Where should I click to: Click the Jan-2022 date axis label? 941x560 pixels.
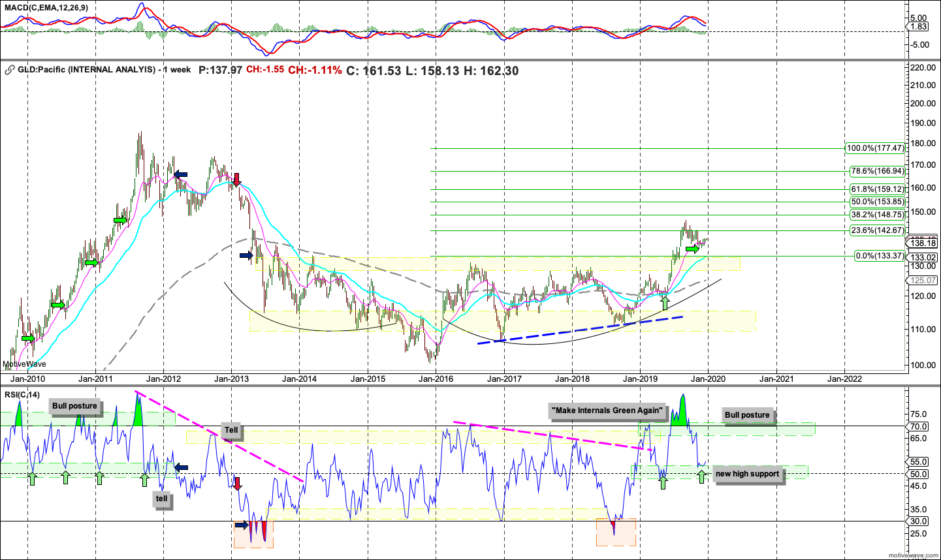pos(844,379)
